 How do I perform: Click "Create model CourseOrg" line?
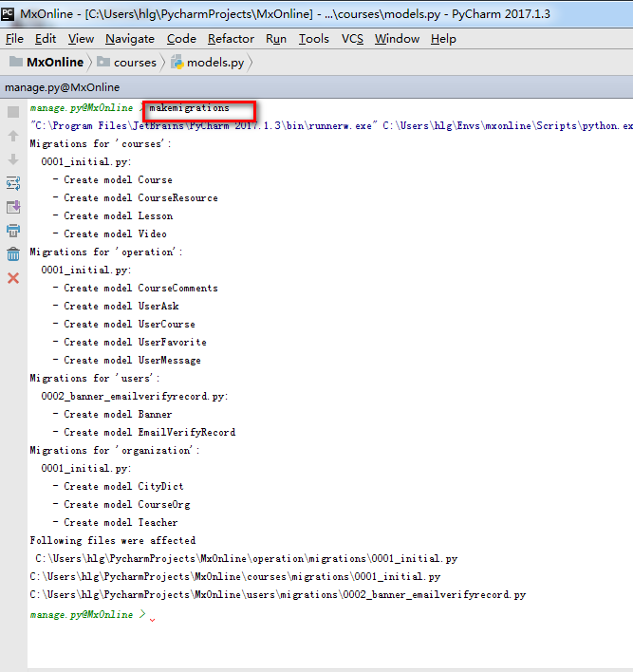point(121,504)
